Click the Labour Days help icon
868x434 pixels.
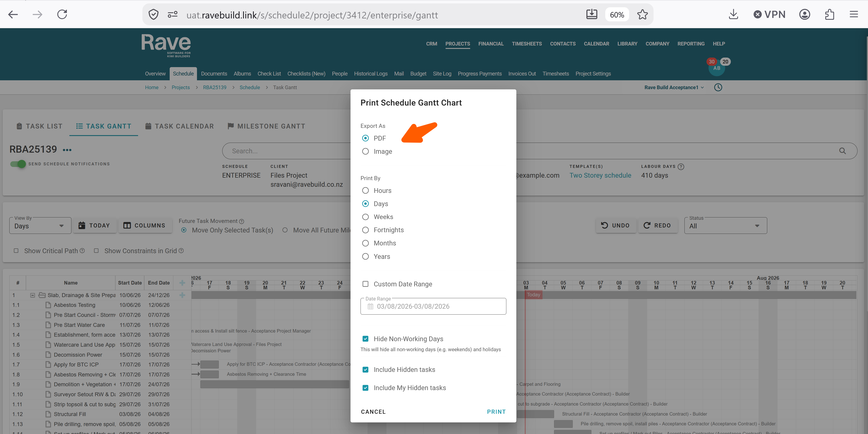(681, 167)
